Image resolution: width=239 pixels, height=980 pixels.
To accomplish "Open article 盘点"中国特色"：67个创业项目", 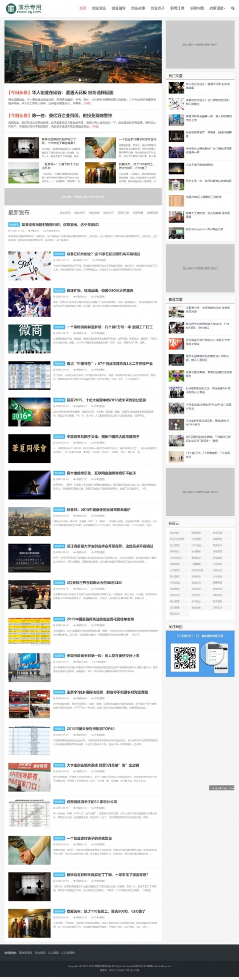I will (x=109, y=363).
